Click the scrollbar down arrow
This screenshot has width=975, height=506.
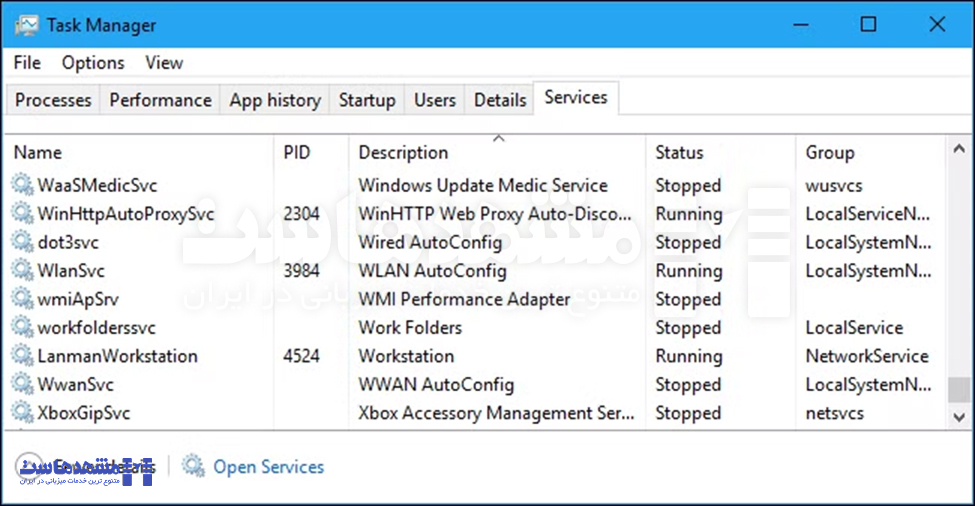point(959,417)
